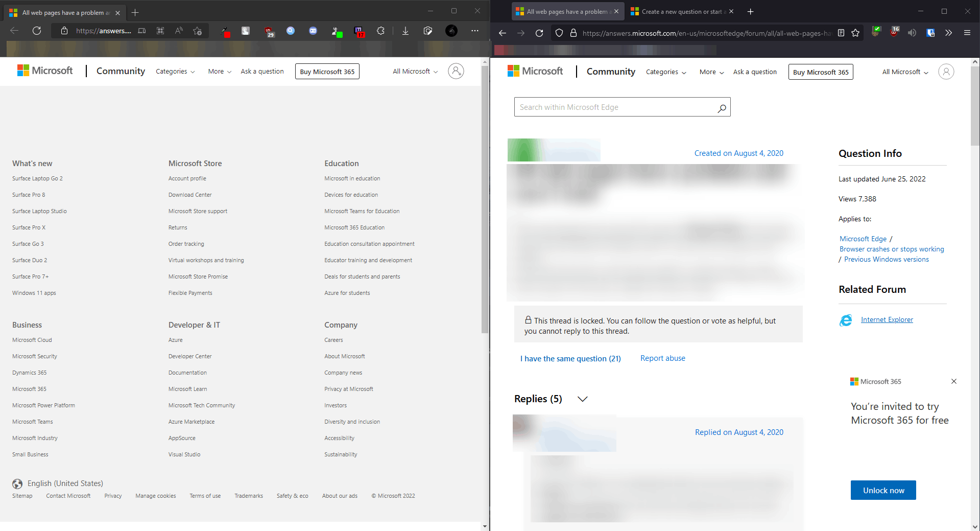The image size is (980, 531).
Task: Click 'Ask a question' in Edge window
Action: (x=262, y=72)
